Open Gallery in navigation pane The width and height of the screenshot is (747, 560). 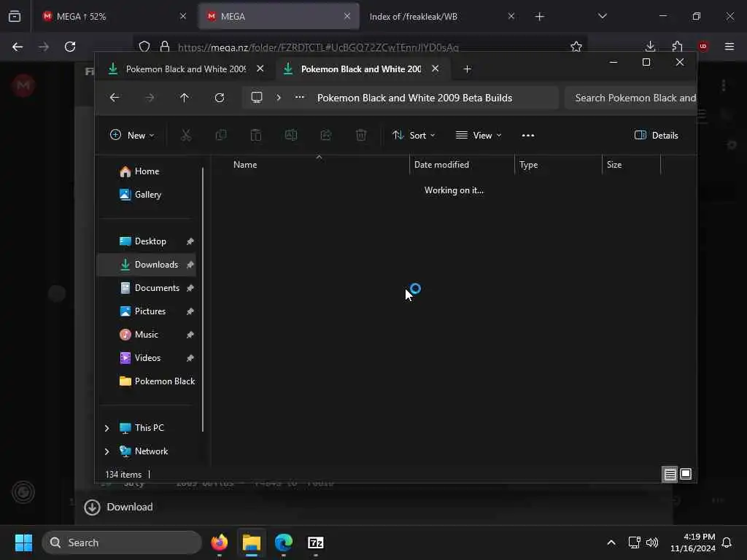(x=149, y=195)
